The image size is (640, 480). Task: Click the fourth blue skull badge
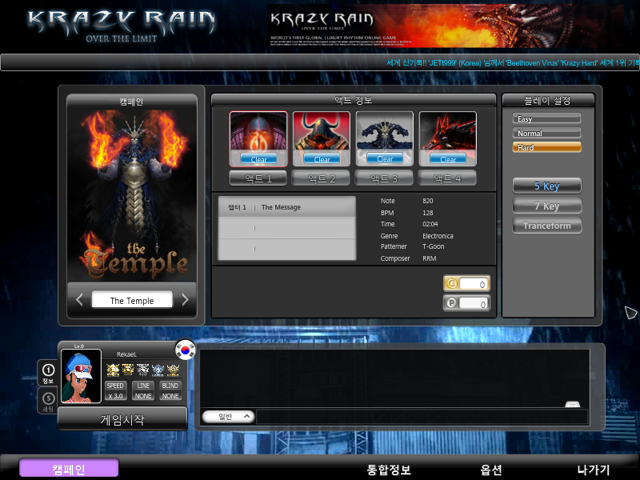(x=158, y=370)
